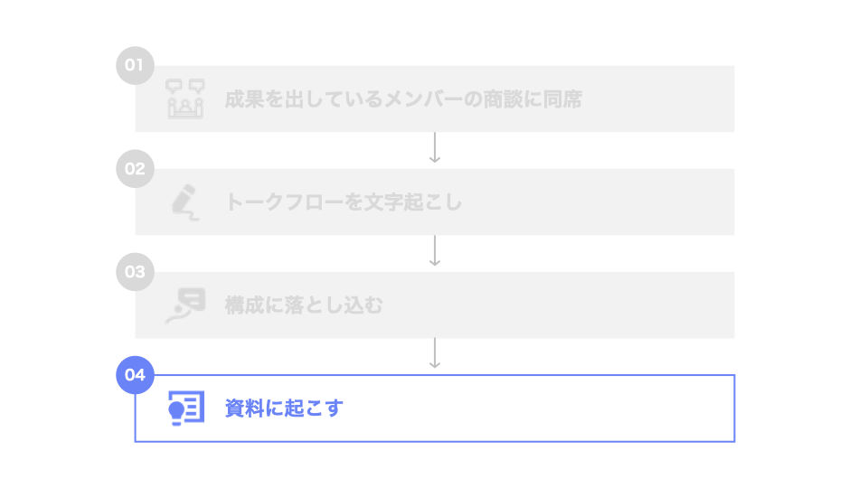Screen dimensions: 868x488
Task: Click the arrow between steps 01 and 02
Action: coord(435,148)
